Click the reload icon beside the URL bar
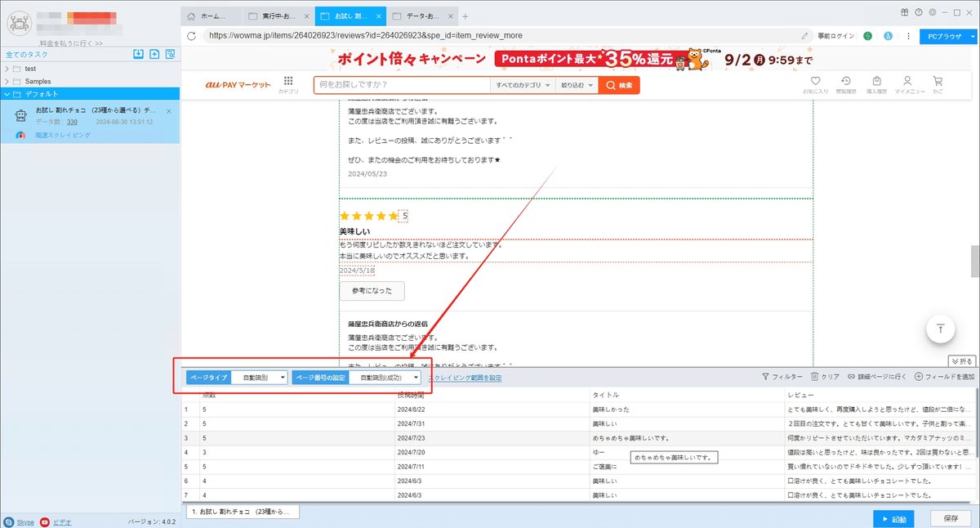Viewport: 980px width, 528px height. pyautogui.click(x=191, y=36)
